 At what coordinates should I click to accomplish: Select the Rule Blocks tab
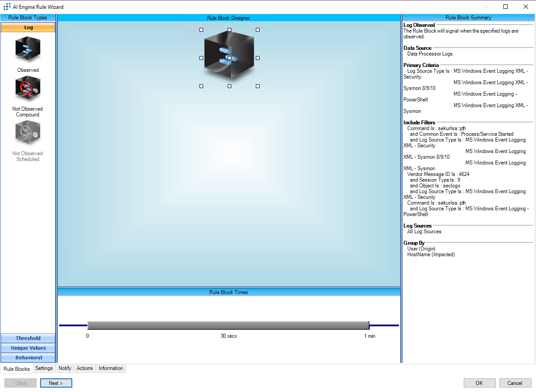tap(17, 369)
